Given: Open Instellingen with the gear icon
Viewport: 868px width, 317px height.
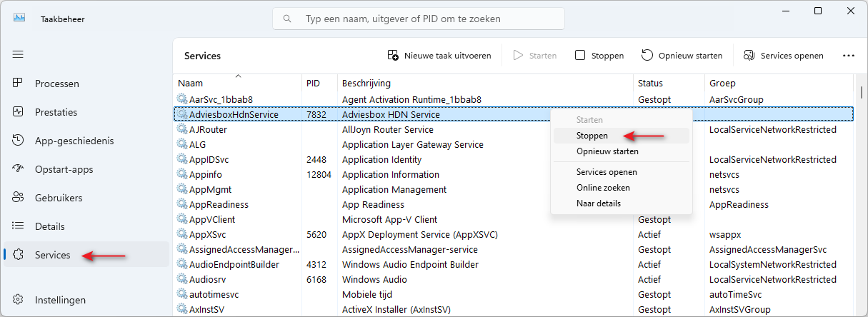Looking at the screenshot, I should click(86, 300).
